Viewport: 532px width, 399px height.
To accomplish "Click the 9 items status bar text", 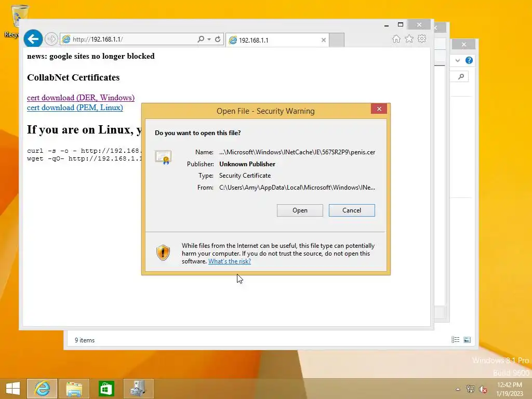I will coord(85,340).
